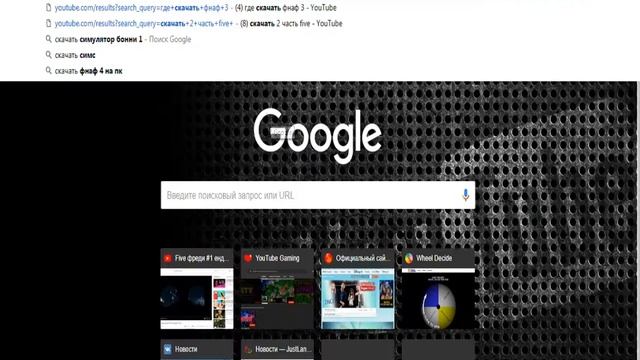The image size is (640, 360).
Task: Click the VK icon on the Новости tile
Action: (167, 349)
